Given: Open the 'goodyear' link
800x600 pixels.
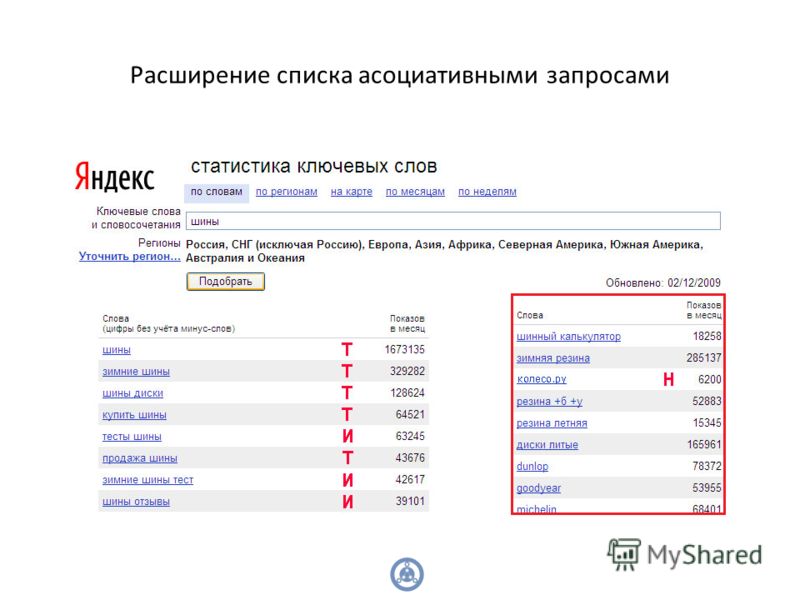Looking at the screenshot, I should [538, 488].
